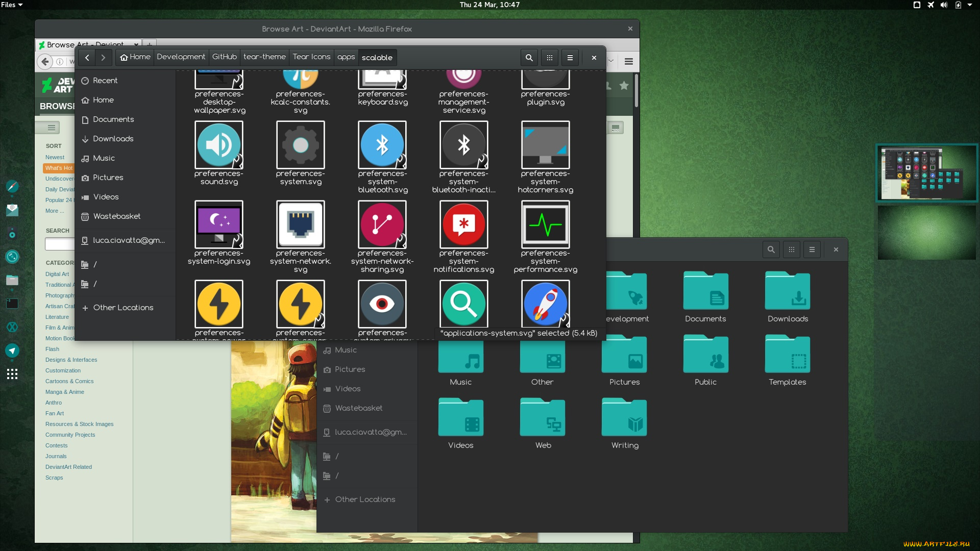The width and height of the screenshot is (980, 551).
Task: Switch to the apps path segment
Action: pos(346,57)
